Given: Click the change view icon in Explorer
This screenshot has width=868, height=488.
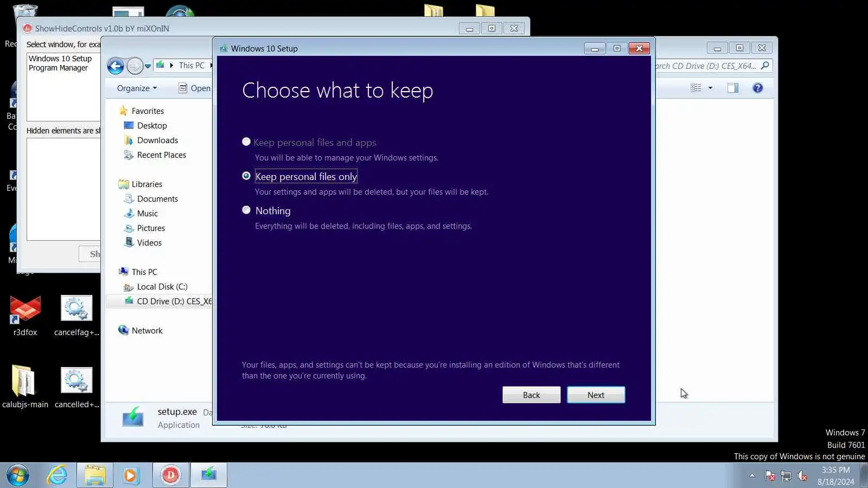Looking at the screenshot, I should coord(695,88).
